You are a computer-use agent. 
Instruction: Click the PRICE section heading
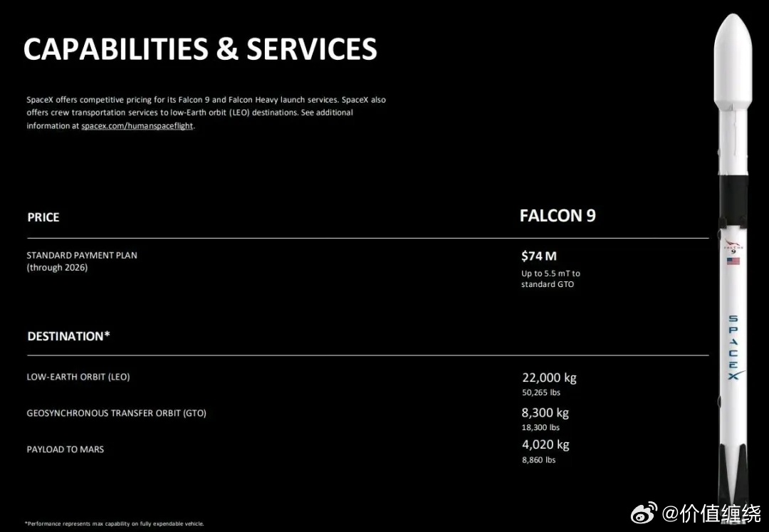(43, 217)
